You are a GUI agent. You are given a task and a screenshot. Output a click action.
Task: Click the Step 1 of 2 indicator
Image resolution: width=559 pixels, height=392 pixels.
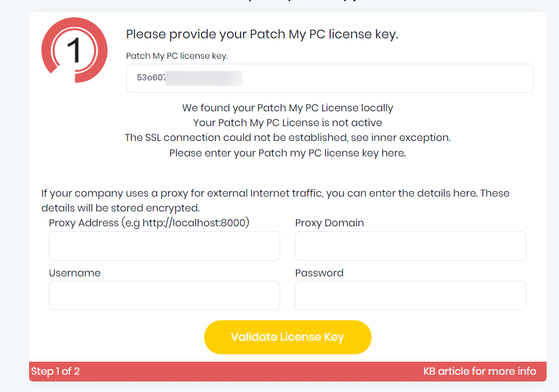click(x=55, y=372)
